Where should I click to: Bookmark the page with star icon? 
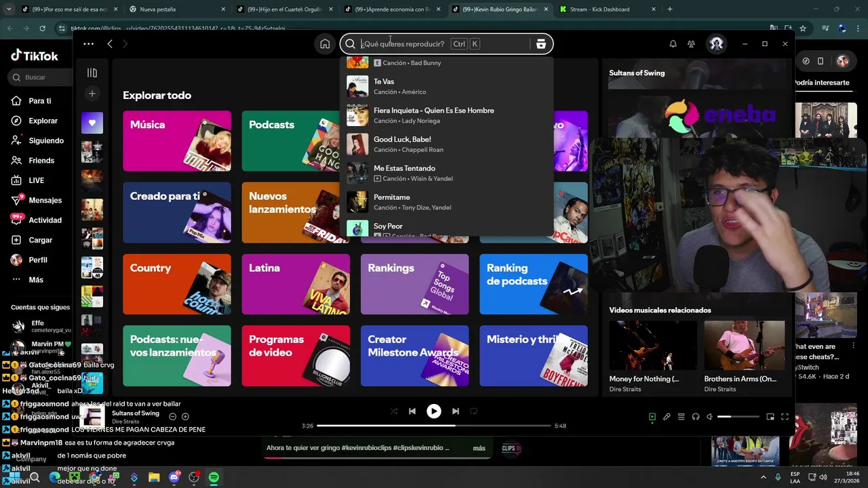tap(803, 28)
